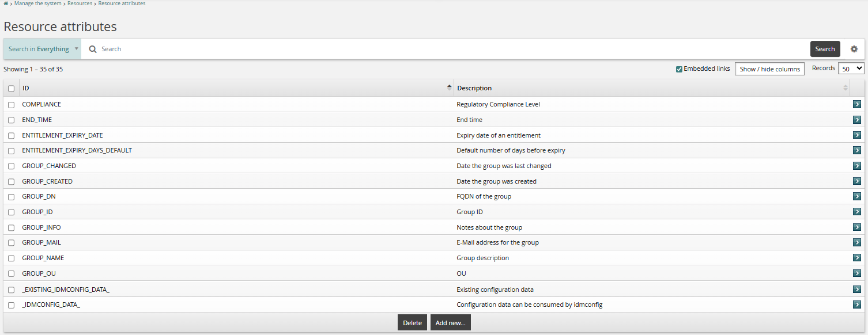Expand the Search in Everything dropdown

tap(43, 49)
